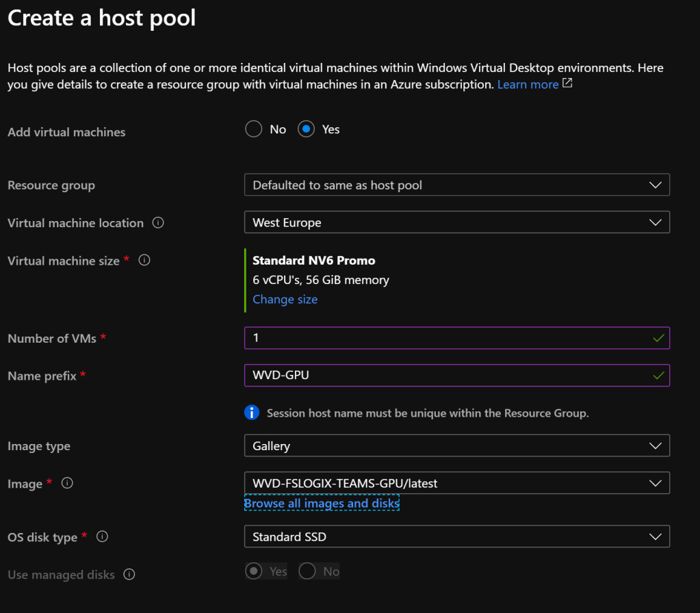Click info icon next to Virtual machine size
The image size is (700, 613).
click(x=144, y=260)
